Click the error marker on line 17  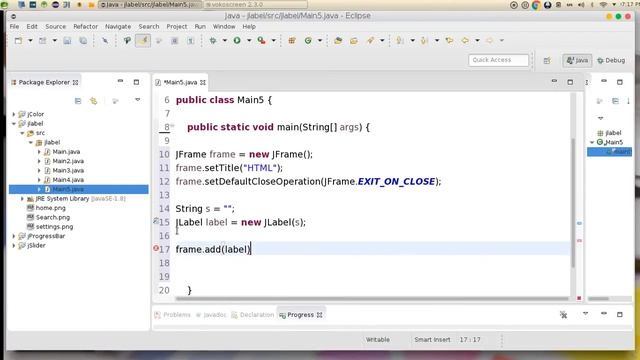(x=156, y=248)
